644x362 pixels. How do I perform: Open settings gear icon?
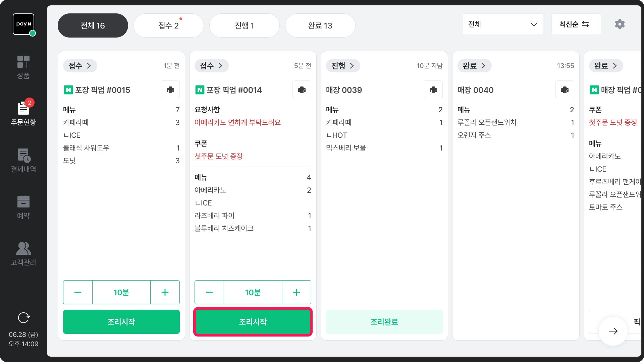coord(620,24)
